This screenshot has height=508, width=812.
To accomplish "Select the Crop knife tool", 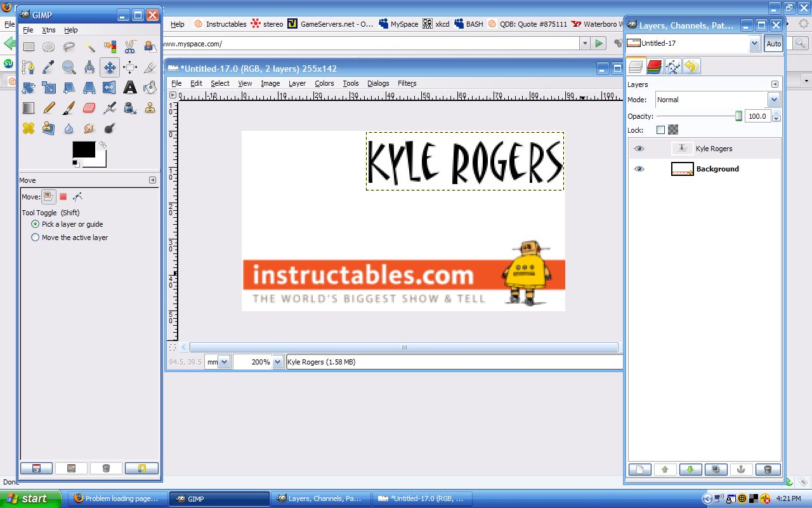I will [150, 67].
